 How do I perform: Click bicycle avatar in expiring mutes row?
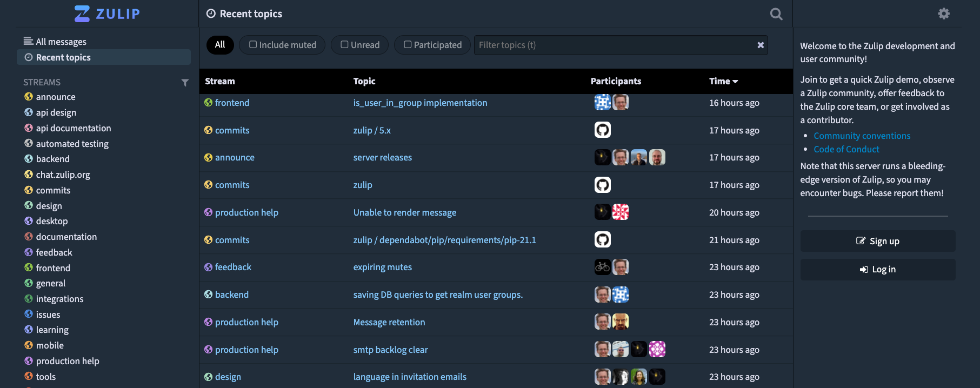click(602, 267)
